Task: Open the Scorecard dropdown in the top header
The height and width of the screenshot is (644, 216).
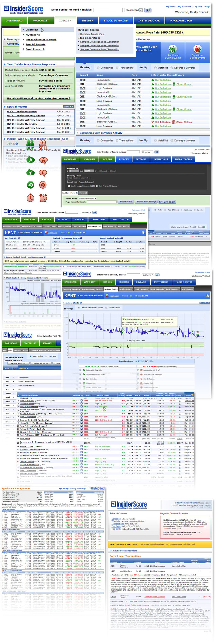Action: pyautogui.click(x=134, y=10)
